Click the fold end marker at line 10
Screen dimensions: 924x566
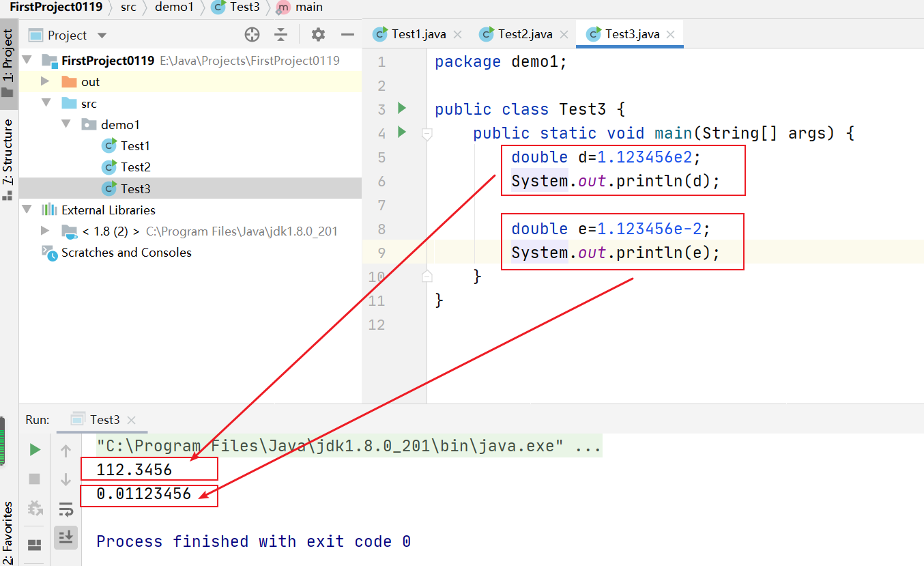click(427, 276)
